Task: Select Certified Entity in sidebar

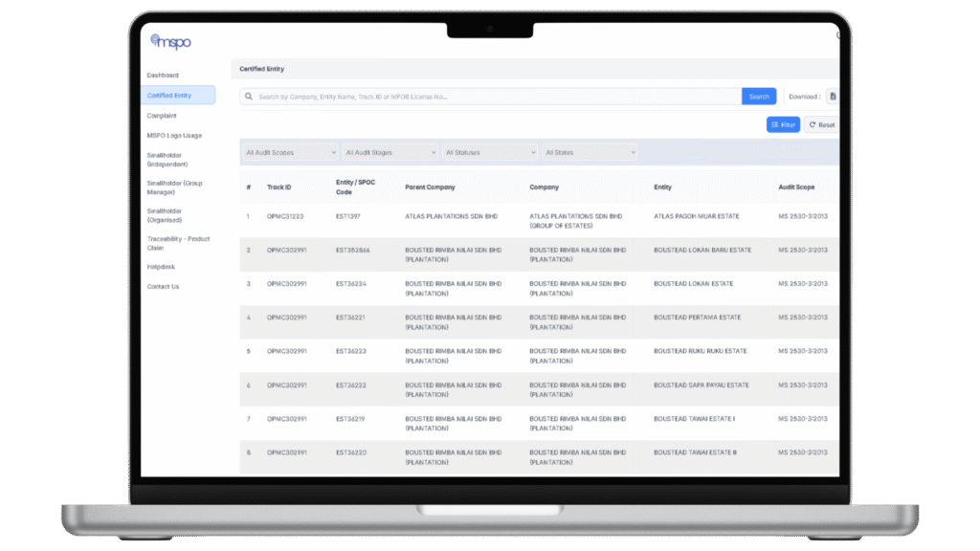Action: click(169, 95)
